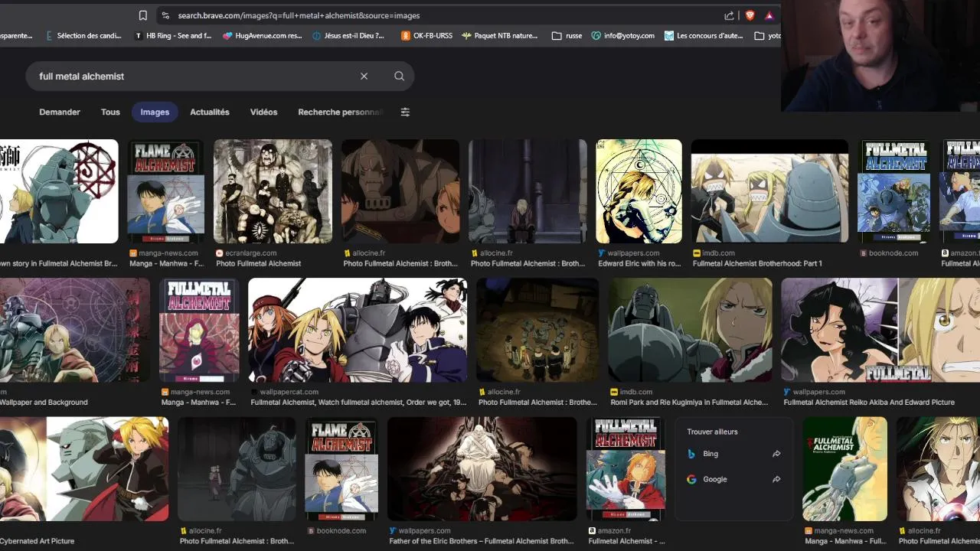Open Cybernated Art Picture thumbnail
This screenshot has height=551, width=980.
[84, 469]
